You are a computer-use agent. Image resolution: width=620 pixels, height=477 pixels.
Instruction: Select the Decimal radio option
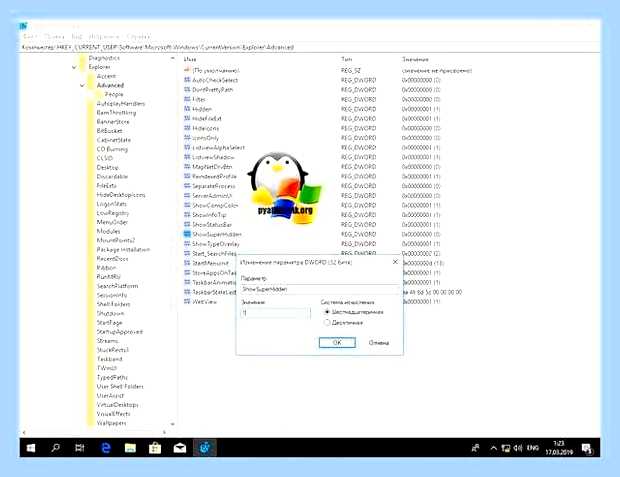(x=327, y=323)
